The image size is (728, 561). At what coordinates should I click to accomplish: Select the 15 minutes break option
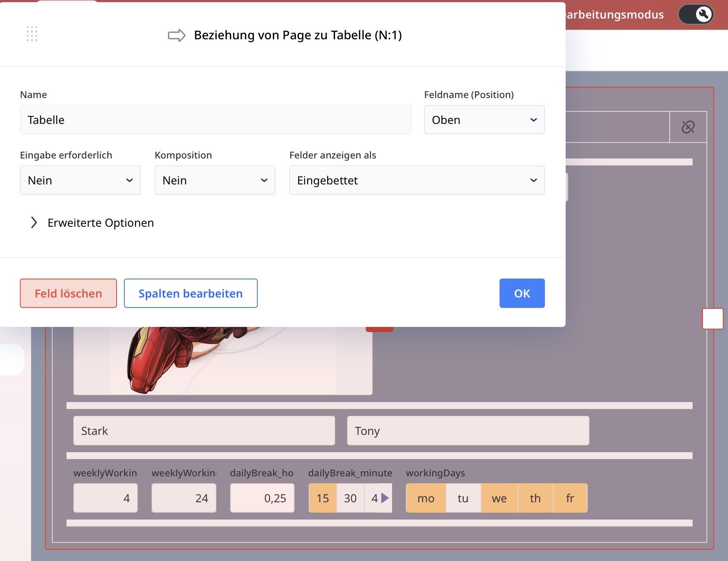(323, 498)
